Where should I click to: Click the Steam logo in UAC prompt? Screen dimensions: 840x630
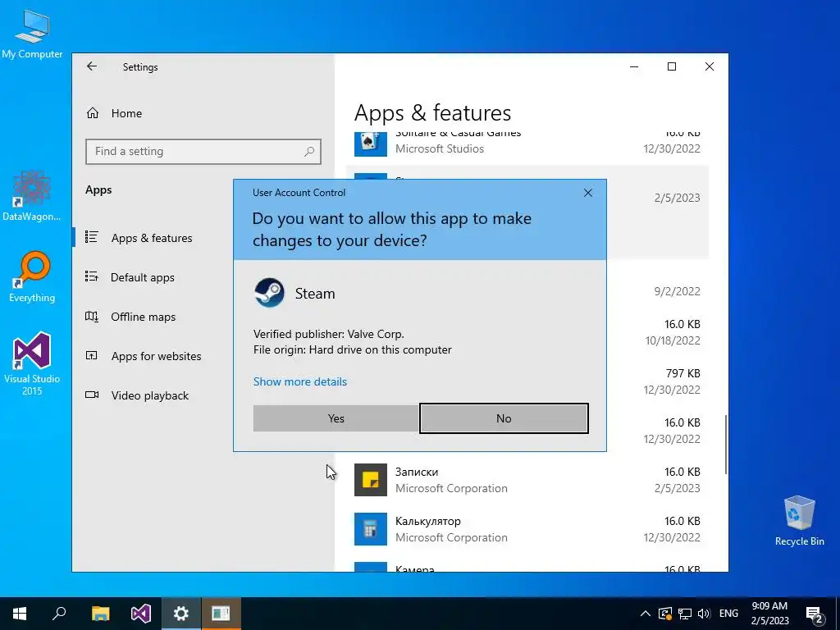pyautogui.click(x=269, y=293)
